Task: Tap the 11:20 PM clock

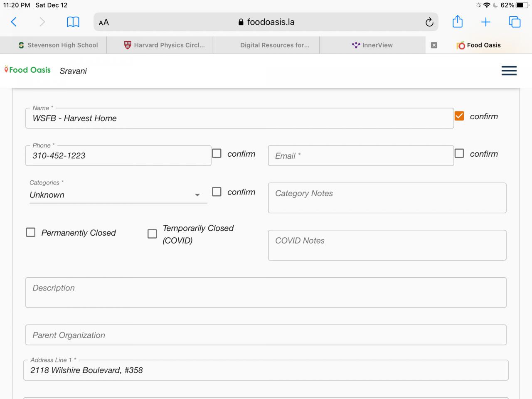Action: (x=17, y=5)
